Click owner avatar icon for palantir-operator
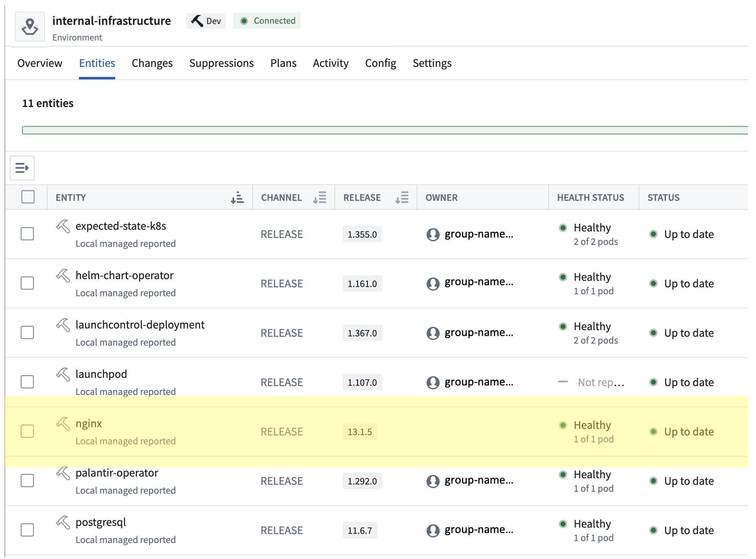This screenshot has height=559, width=756. (x=433, y=481)
